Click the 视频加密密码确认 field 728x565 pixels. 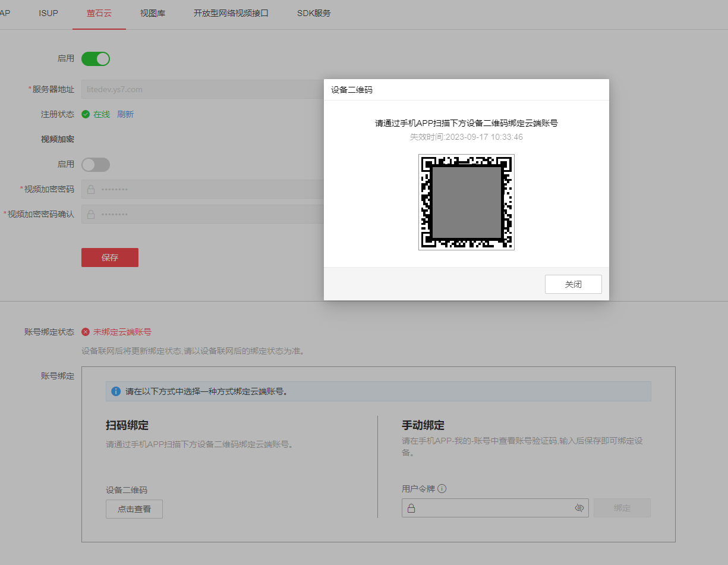click(203, 214)
